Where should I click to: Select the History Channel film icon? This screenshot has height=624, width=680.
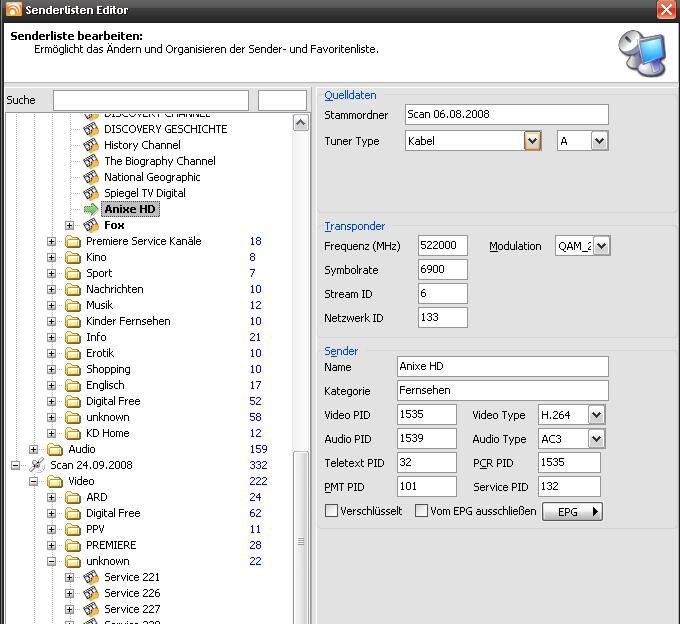click(91, 145)
